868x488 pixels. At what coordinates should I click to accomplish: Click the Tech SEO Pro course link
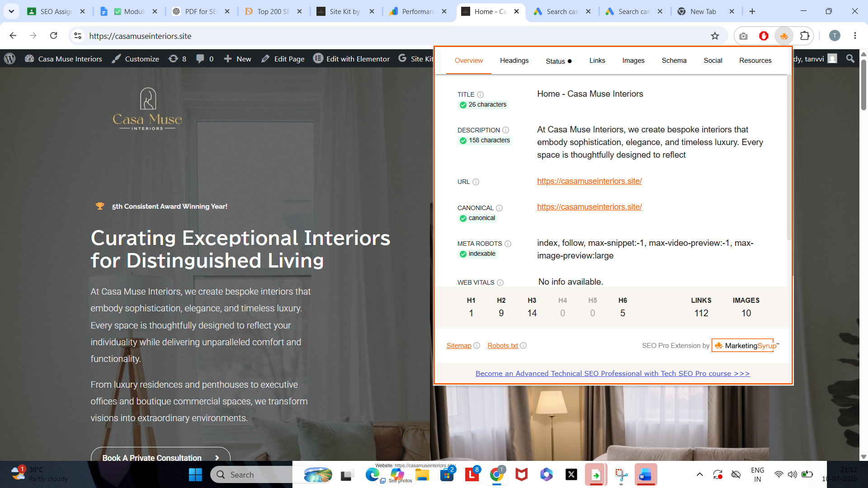[613, 374]
